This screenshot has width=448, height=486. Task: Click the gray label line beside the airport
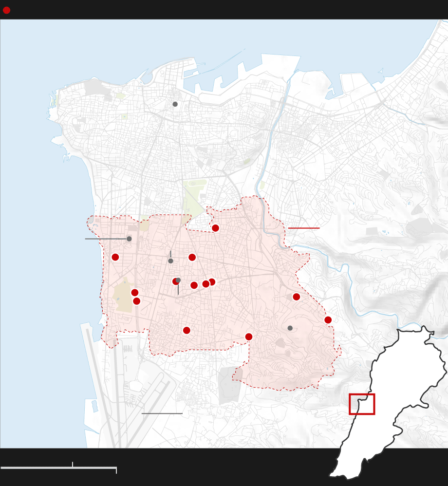162,413
